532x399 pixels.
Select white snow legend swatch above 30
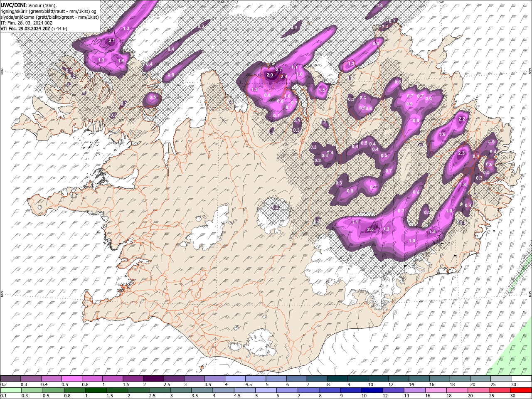pyautogui.click(x=521, y=379)
